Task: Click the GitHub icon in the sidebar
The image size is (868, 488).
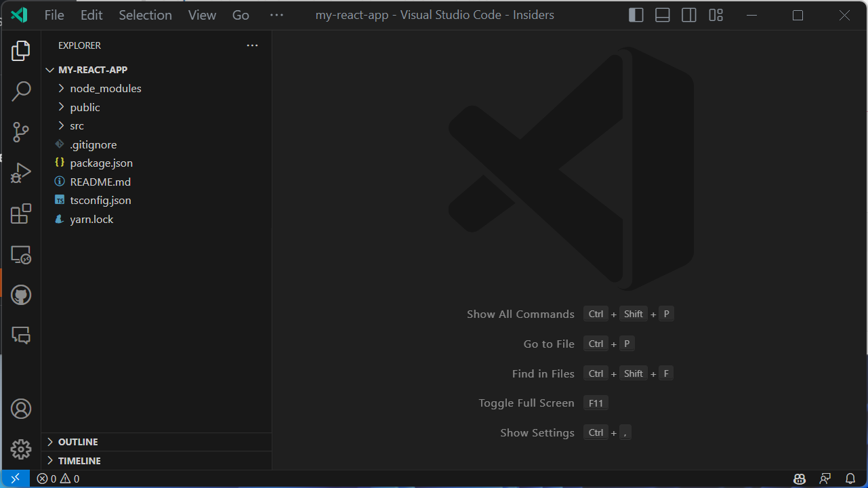Action: tap(21, 295)
